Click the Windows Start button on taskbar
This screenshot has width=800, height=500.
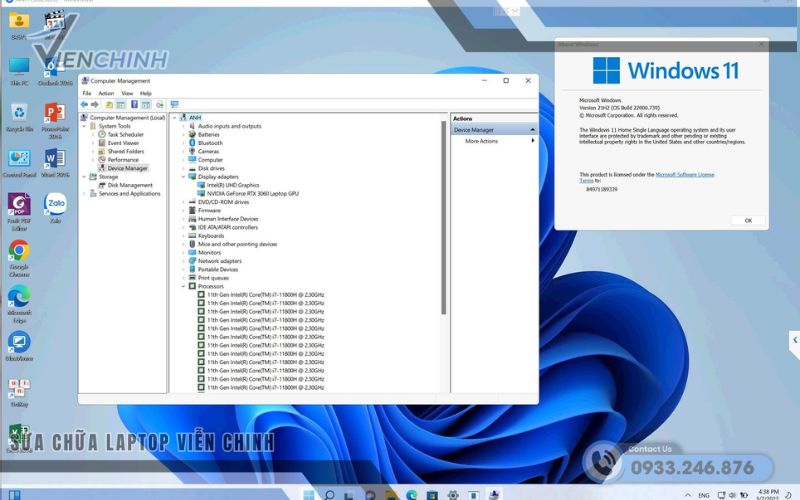tap(309, 495)
